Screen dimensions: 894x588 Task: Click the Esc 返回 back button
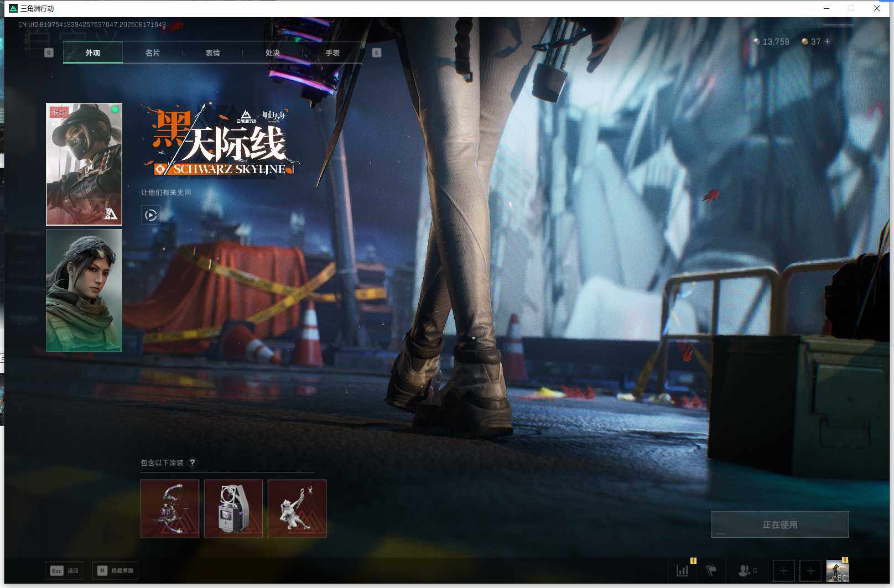click(x=65, y=570)
